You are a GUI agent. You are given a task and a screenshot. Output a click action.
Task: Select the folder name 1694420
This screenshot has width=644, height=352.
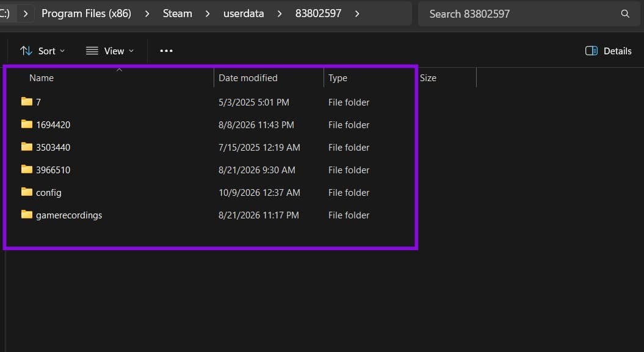tap(53, 124)
